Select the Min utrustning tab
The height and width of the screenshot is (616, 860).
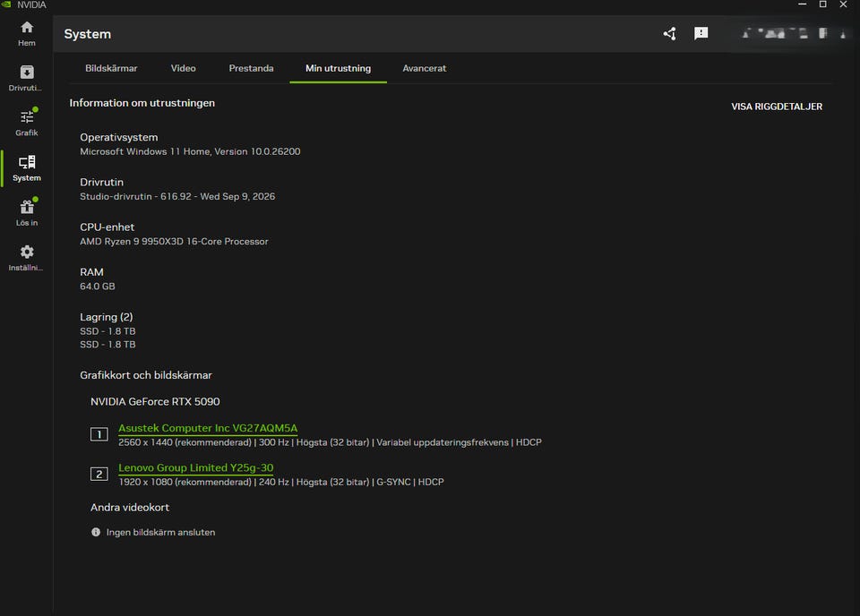(x=338, y=69)
